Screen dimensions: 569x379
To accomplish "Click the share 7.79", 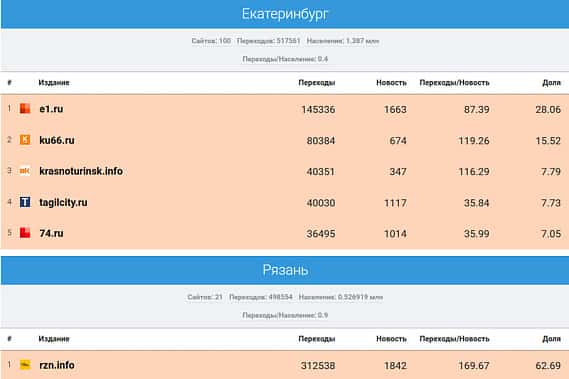I will 551,171.
